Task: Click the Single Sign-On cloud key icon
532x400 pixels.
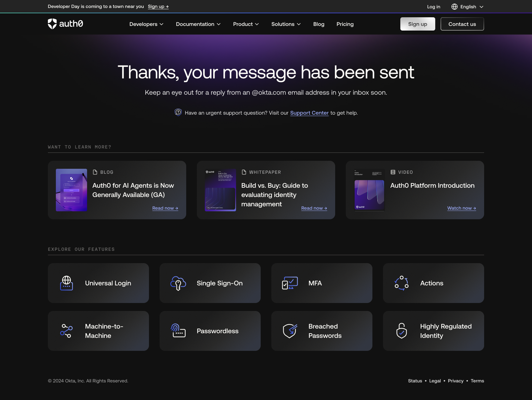Action: tap(178, 283)
